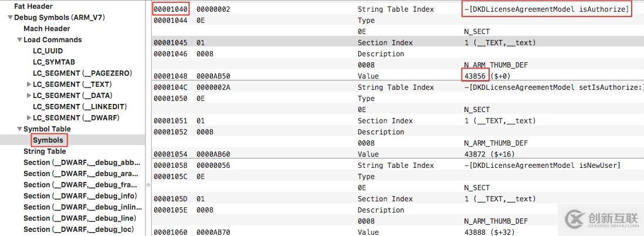
Task: Open the Mach Header entry
Action: [46, 29]
